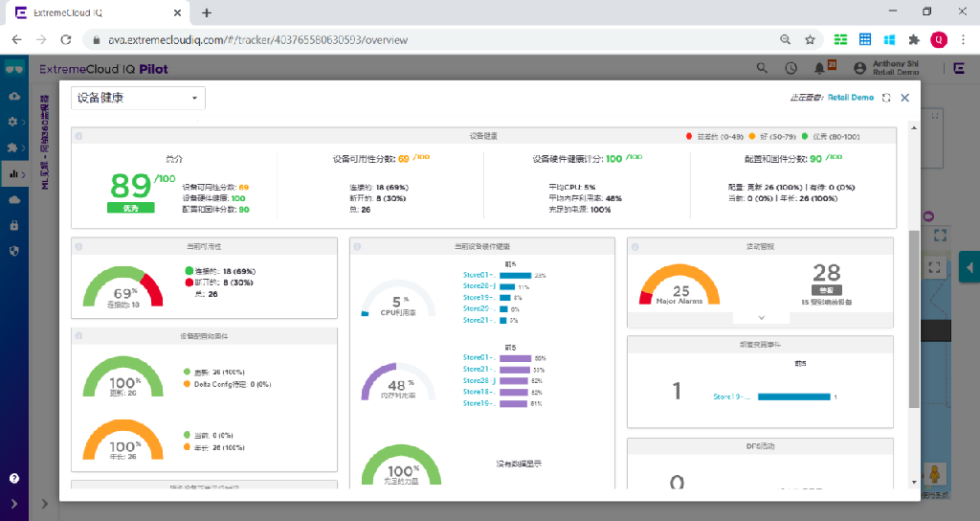The width and height of the screenshot is (980, 521).
Task: Click Store01 in the CPU top 5 list
Action: 479,275
